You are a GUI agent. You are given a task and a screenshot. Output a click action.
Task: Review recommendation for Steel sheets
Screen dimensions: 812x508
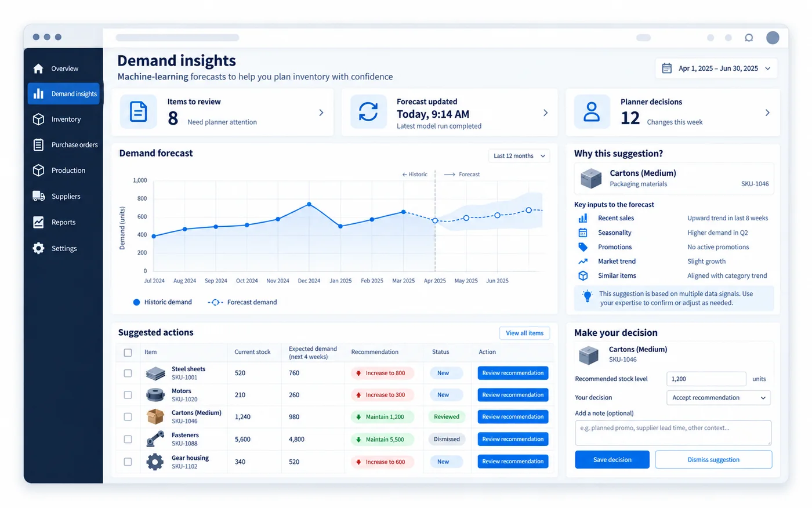click(x=513, y=373)
